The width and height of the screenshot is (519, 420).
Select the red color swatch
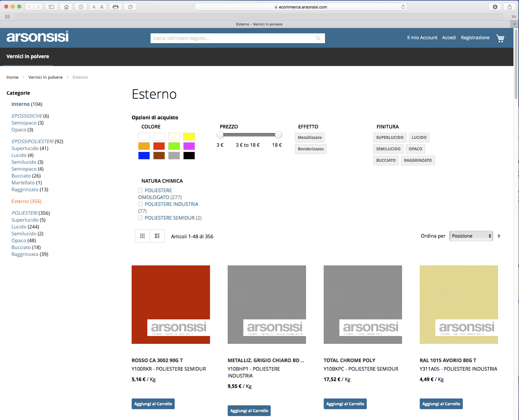(159, 146)
